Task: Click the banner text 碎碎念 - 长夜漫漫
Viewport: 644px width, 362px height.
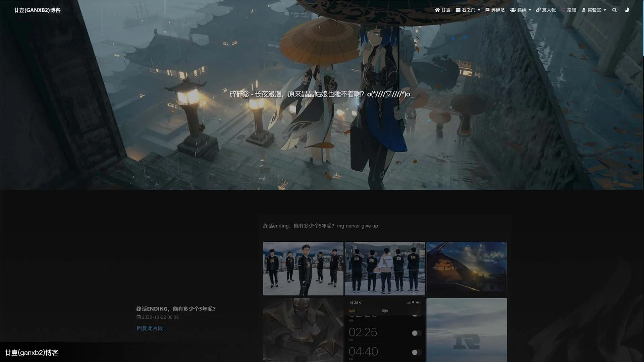Action: (256, 94)
